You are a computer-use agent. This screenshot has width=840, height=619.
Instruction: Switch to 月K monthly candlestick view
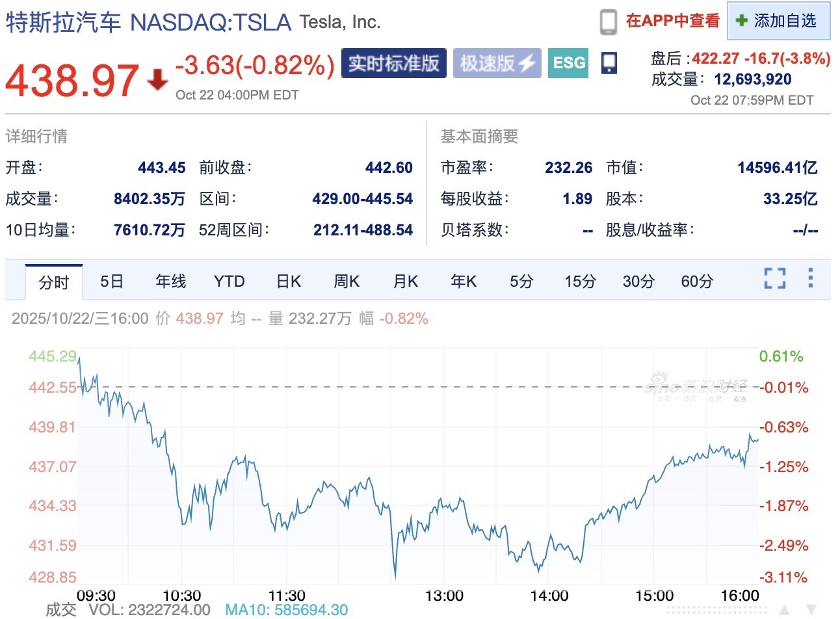405,282
